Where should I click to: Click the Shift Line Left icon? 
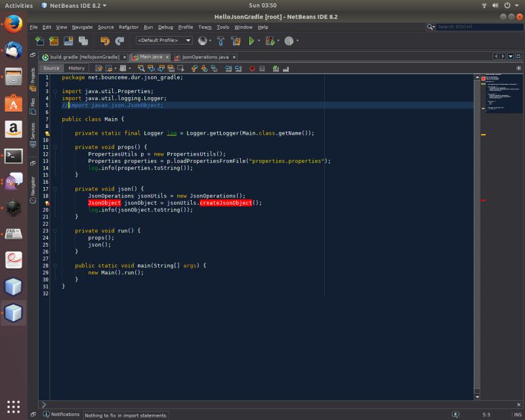point(228,68)
